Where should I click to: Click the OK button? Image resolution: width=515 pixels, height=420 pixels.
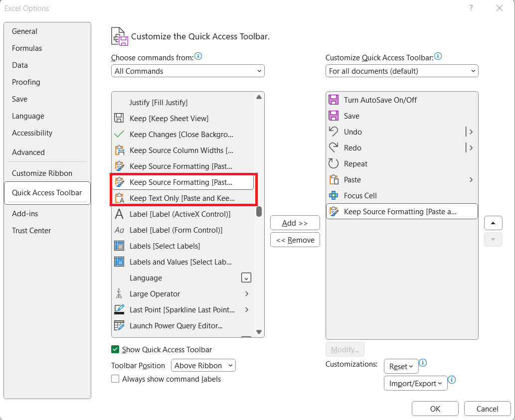[x=435, y=409]
